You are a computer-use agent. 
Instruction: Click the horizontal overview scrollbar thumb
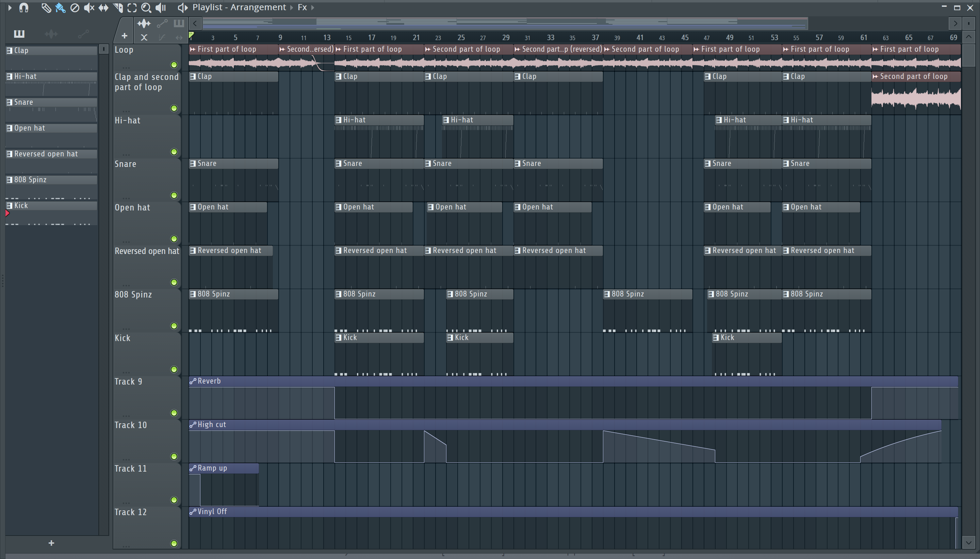tap(505, 23)
